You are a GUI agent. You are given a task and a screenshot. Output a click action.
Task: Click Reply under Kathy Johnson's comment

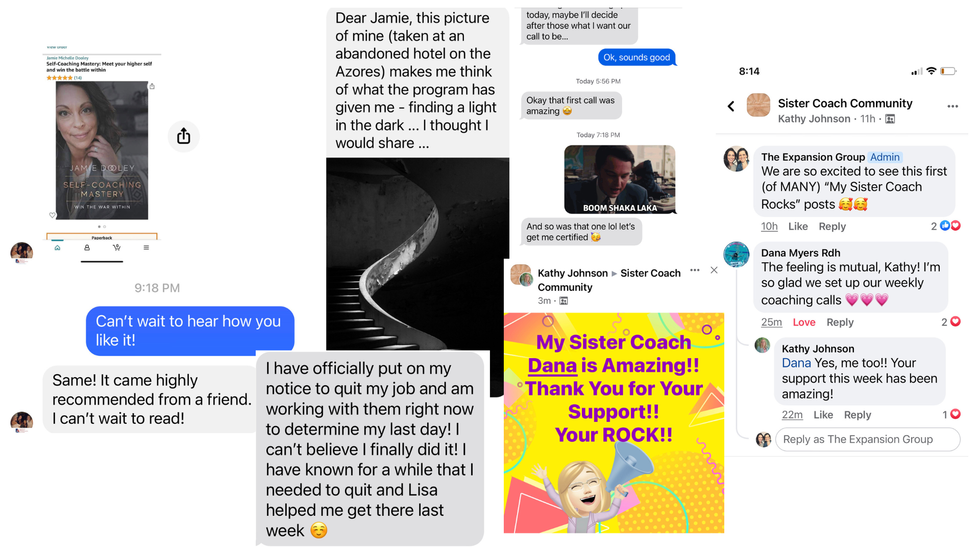pyautogui.click(x=857, y=415)
